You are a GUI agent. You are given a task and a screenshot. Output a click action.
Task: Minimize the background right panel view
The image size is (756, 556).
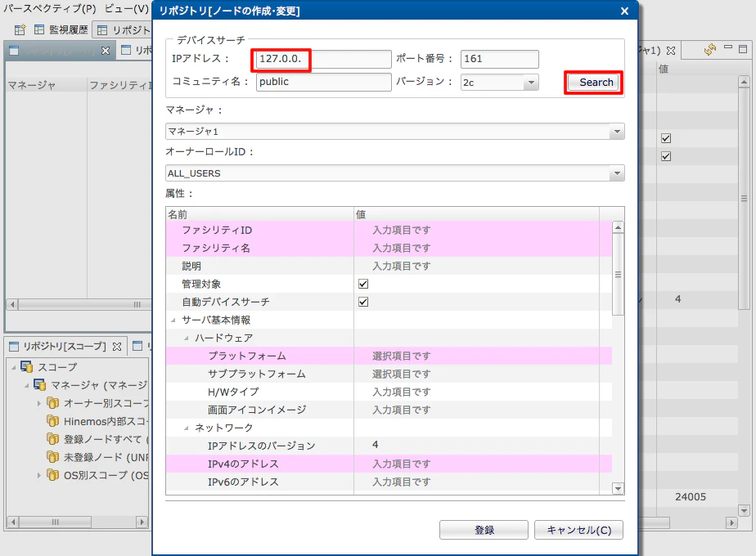(728, 47)
